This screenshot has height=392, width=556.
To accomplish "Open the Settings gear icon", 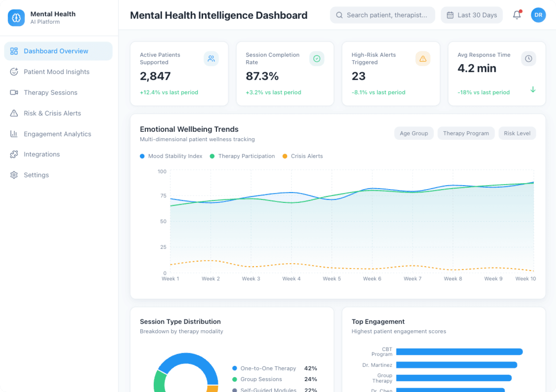I will coord(14,175).
